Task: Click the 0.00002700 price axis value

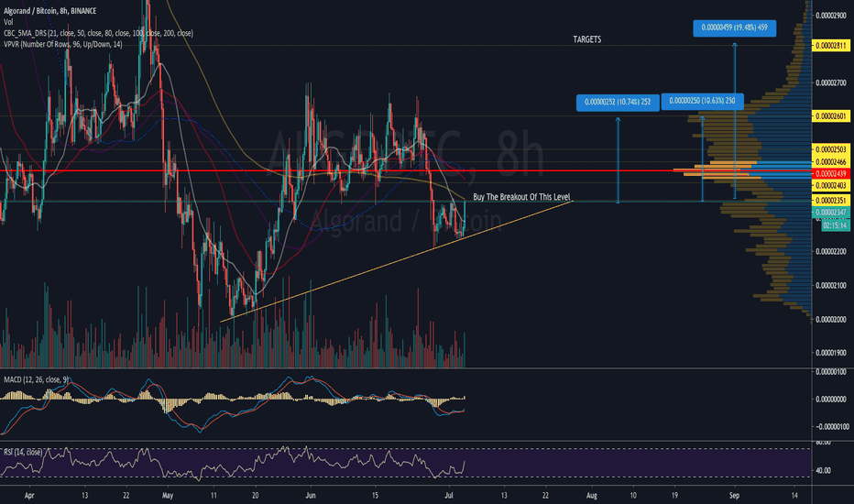Action: 831,83
